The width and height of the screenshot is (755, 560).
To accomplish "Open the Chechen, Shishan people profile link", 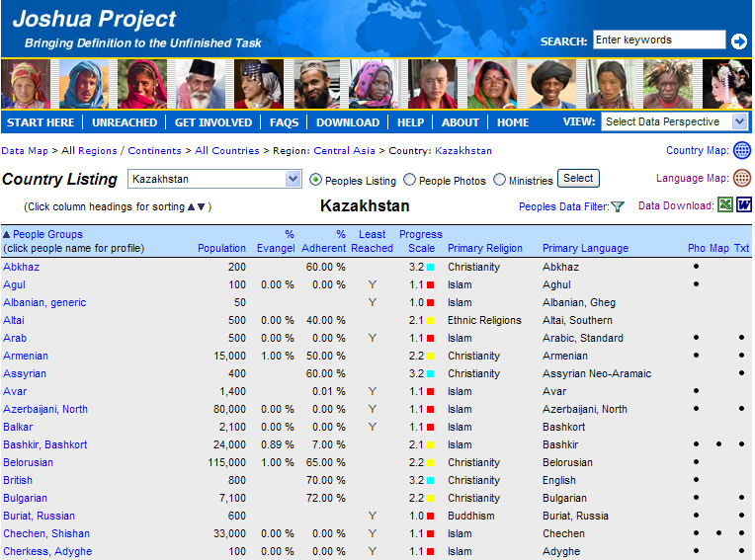I will [46, 533].
